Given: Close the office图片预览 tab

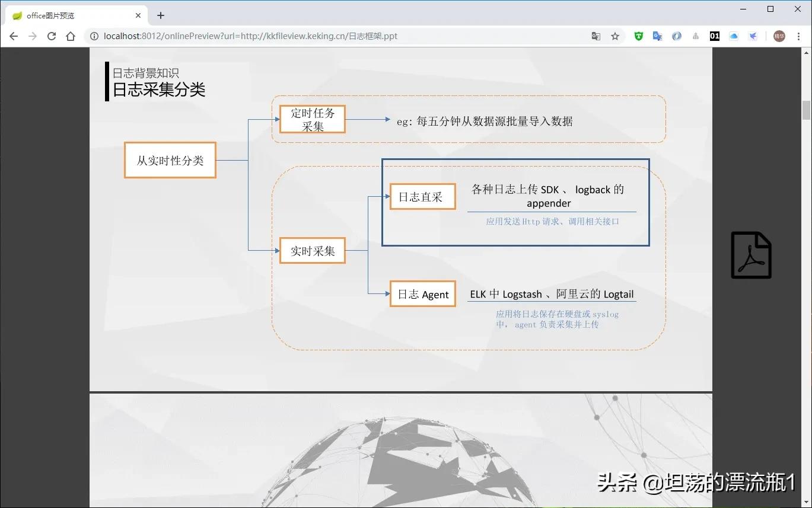Looking at the screenshot, I should 138,15.
